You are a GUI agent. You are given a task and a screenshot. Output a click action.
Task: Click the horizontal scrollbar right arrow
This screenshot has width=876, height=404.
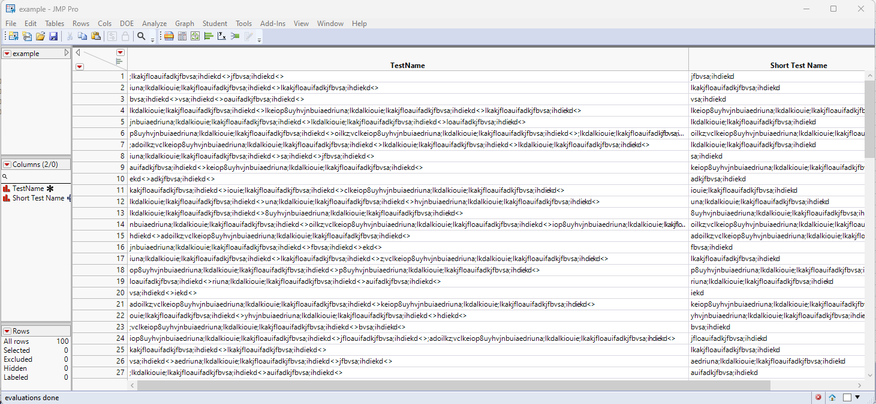pyautogui.click(x=860, y=385)
